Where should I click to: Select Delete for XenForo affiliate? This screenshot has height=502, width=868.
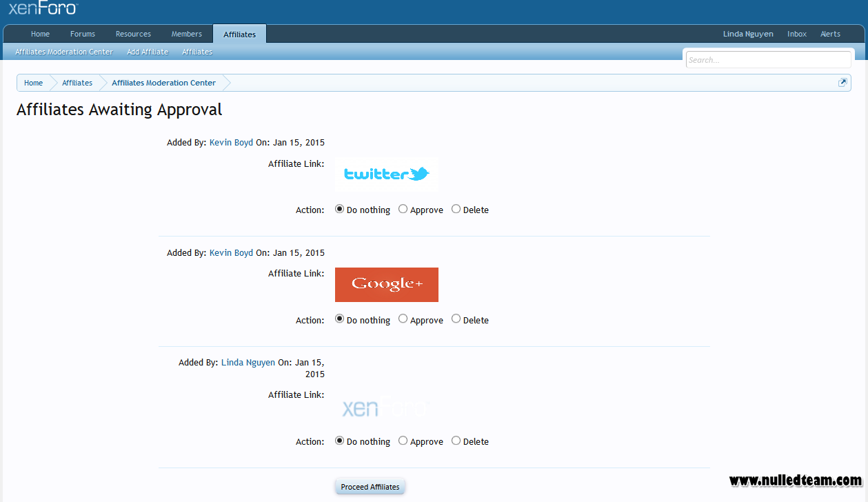(456, 441)
